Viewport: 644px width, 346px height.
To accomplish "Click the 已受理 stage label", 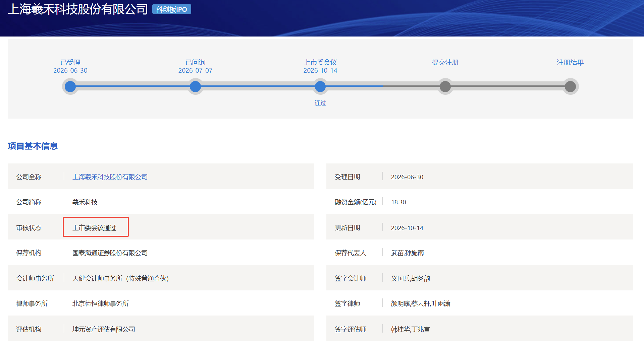I will click(x=70, y=62).
